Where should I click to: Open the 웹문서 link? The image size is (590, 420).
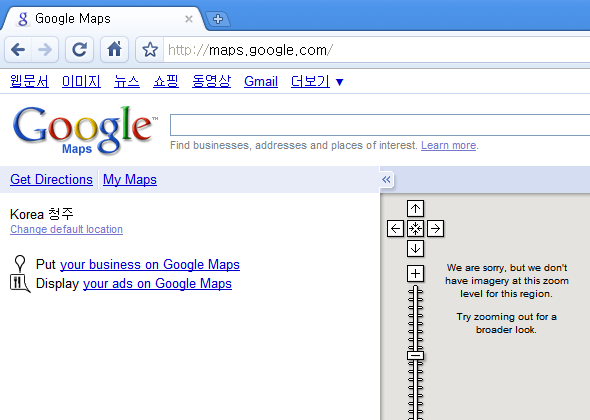[x=29, y=81]
